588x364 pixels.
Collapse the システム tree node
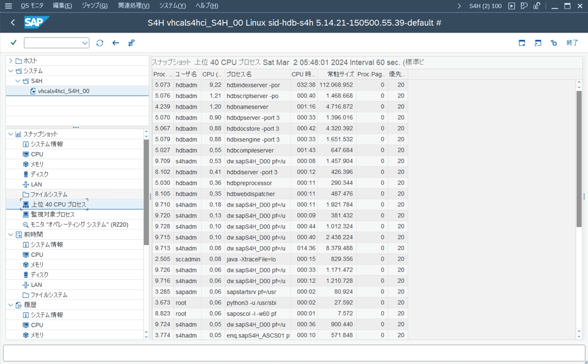pyautogui.click(x=11, y=71)
